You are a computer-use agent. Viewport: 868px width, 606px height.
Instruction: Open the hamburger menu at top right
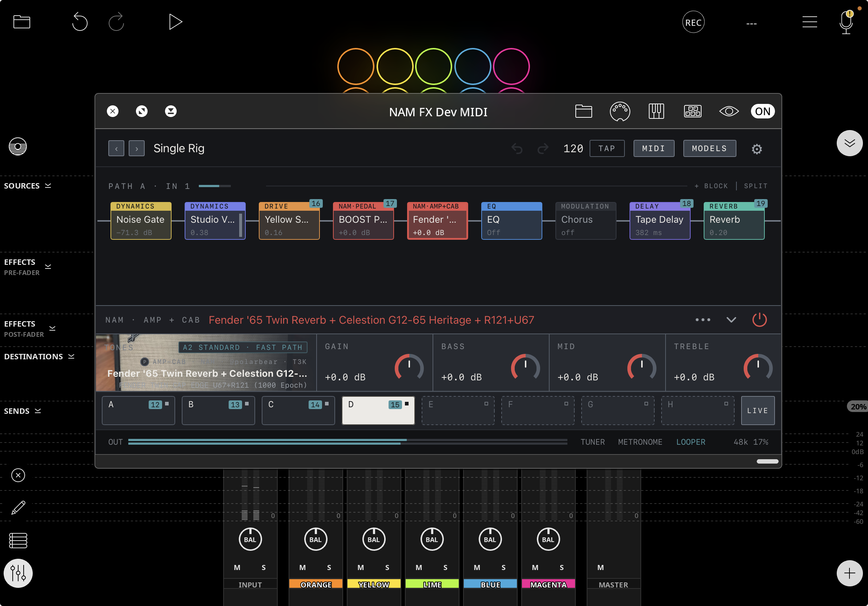(x=809, y=22)
